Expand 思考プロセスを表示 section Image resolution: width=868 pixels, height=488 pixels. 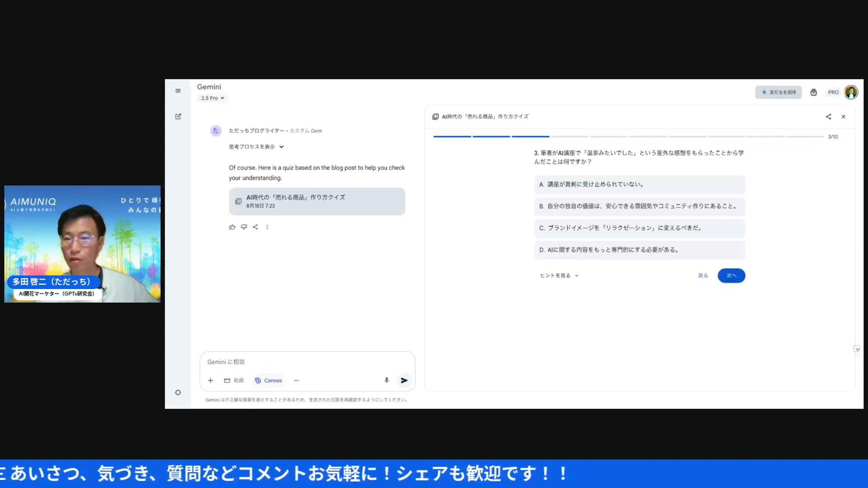(256, 147)
